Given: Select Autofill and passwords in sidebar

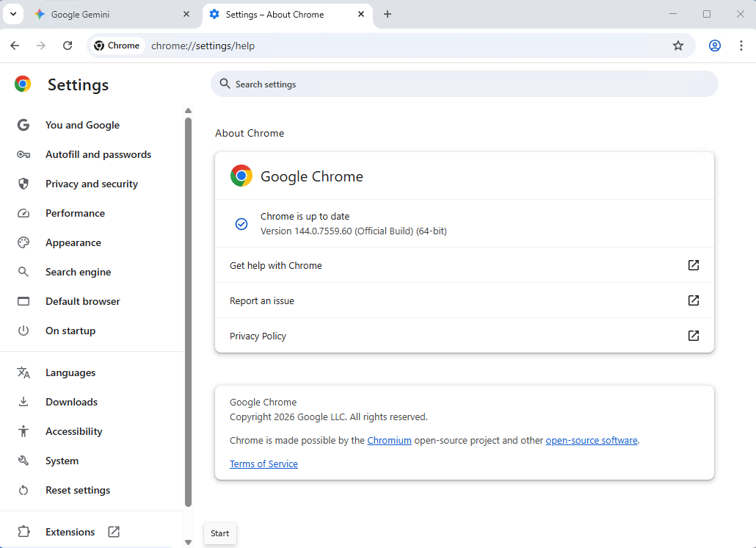Looking at the screenshot, I should click(x=98, y=154).
